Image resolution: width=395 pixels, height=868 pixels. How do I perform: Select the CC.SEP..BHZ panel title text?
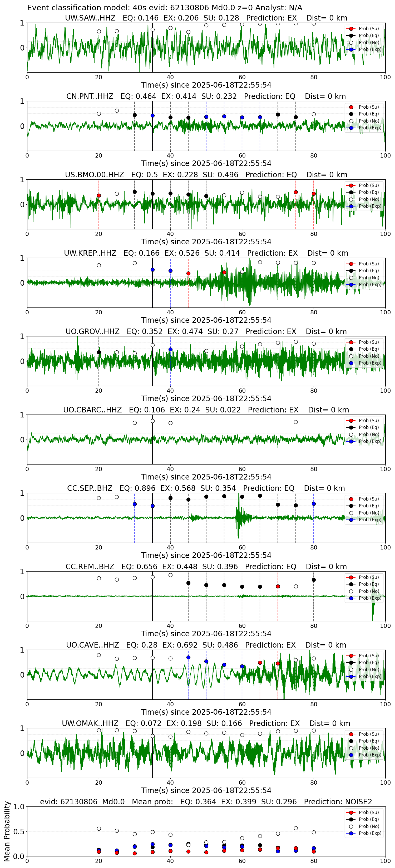point(206,488)
